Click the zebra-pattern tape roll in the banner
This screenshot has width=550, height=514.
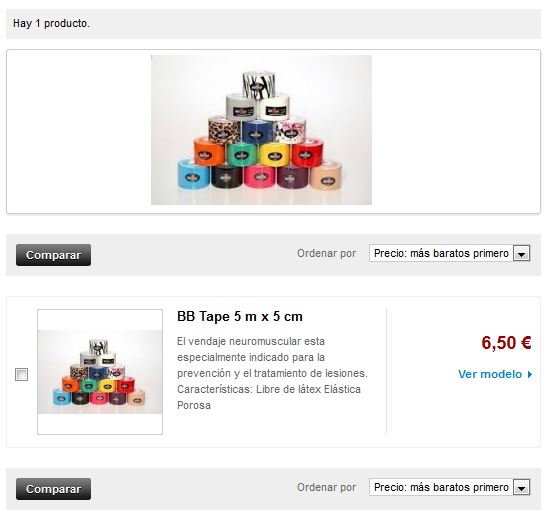tap(259, 84)
